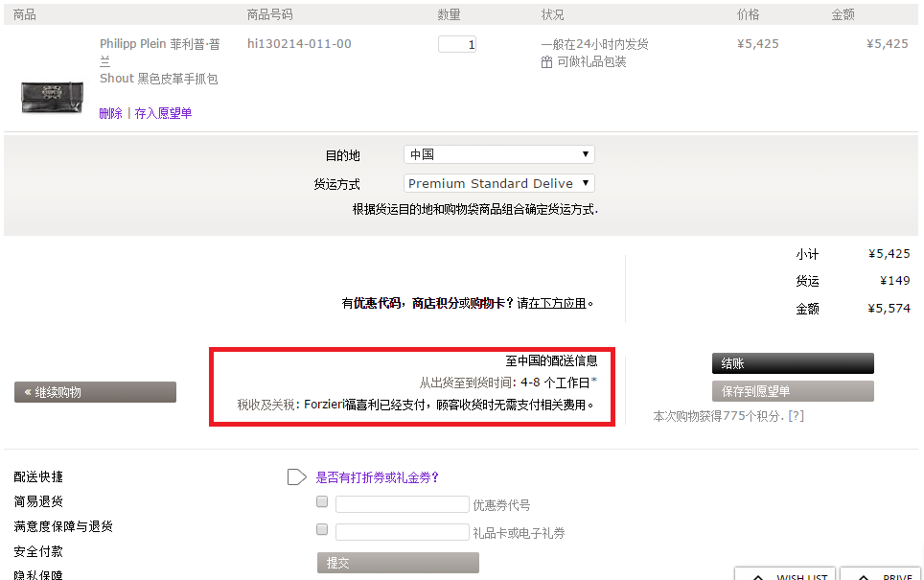Click the 提交 submit button
This screenshot has height=580, width=924.
coord(398,563)
